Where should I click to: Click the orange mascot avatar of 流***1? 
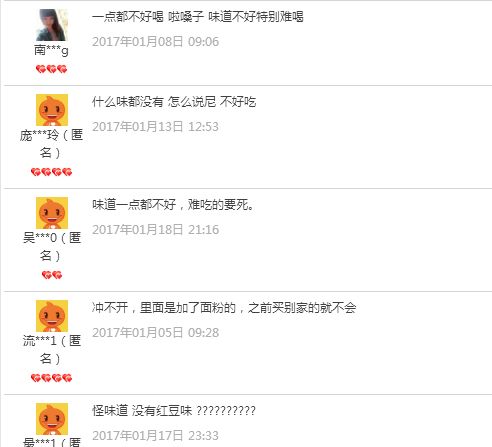52,316
